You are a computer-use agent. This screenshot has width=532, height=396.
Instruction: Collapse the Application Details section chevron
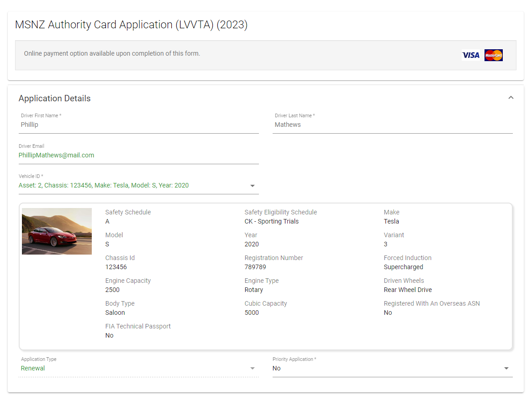511,98
